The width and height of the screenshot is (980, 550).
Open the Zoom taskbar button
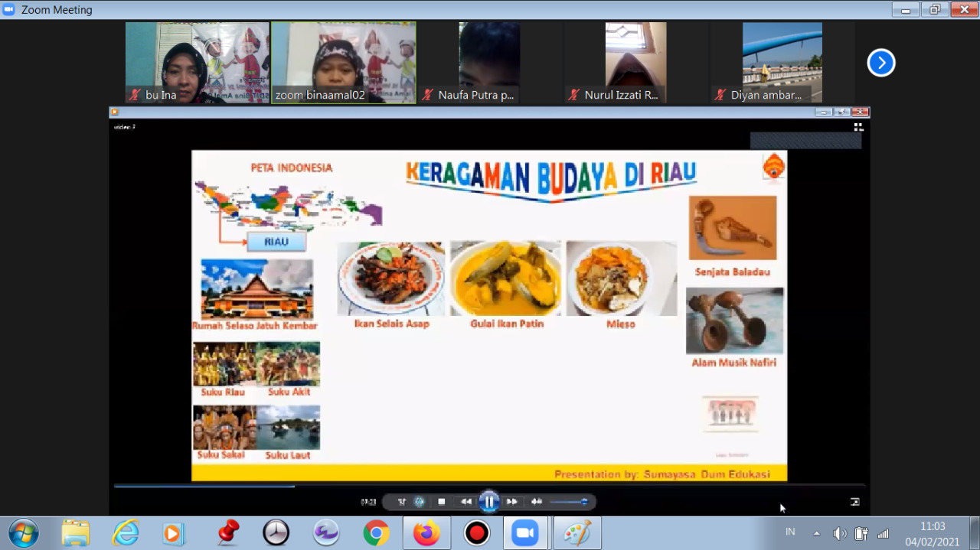tap(525, 532)
